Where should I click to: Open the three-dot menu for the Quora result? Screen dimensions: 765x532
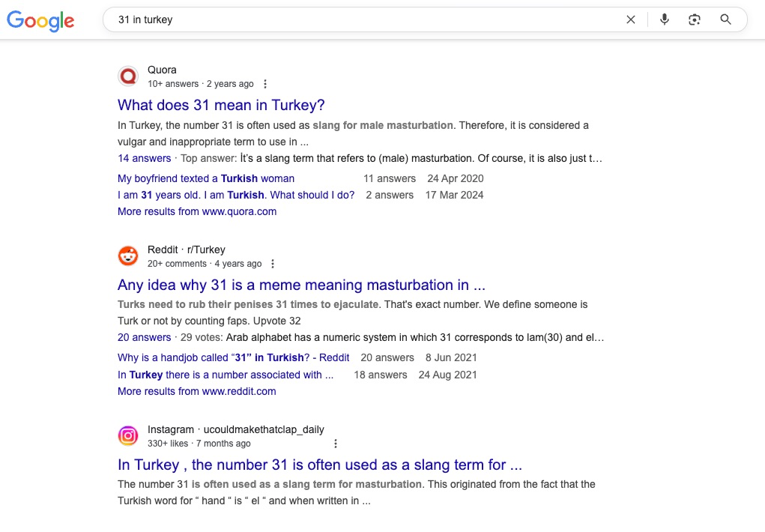(265, 84)
